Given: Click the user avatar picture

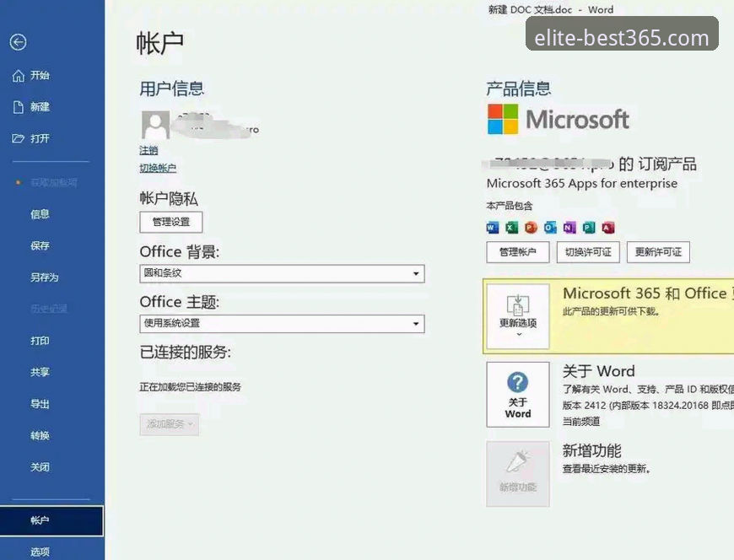Looking at the screenshot, I should coord(155,125).
